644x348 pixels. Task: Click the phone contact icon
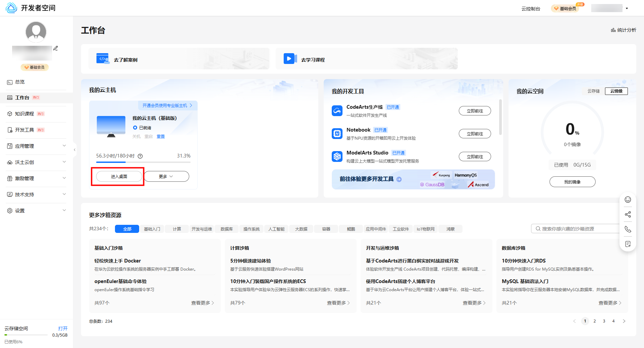(x=628, y=229)
